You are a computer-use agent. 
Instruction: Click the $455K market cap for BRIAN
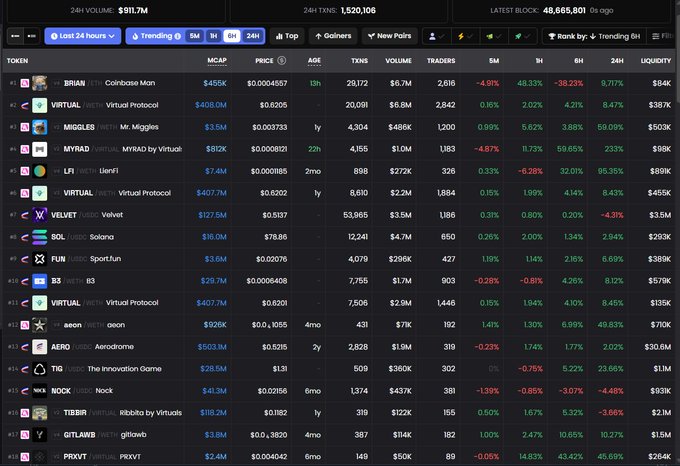(215, 83)
